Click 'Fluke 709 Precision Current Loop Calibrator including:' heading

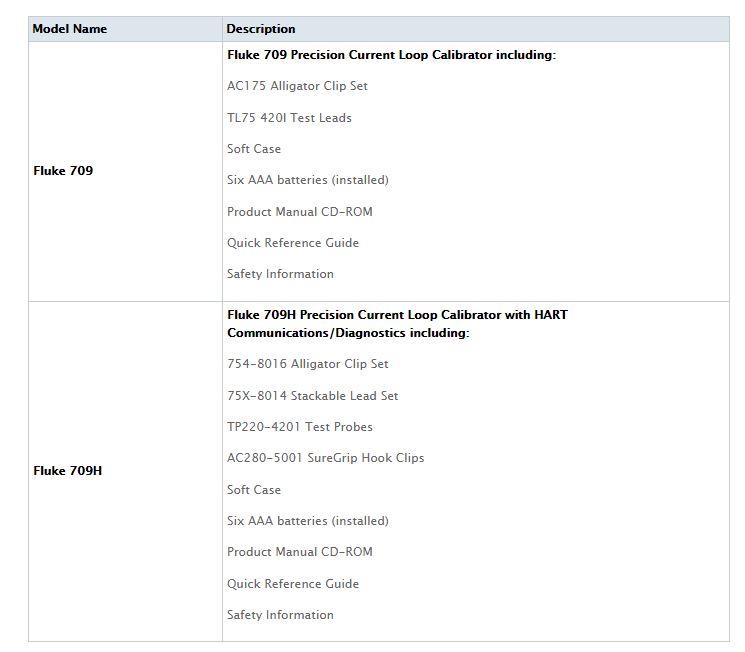[x=392, y=55]
